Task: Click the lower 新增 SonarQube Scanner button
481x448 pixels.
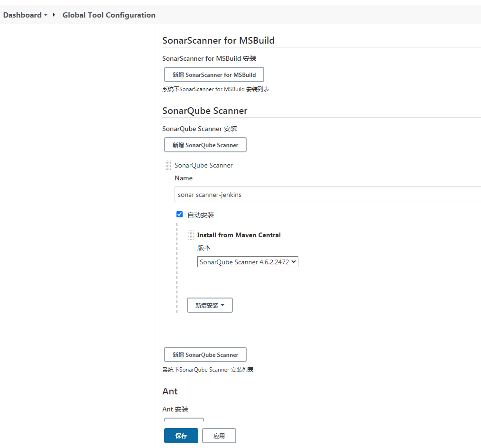Action: click(x=205, y=355)
